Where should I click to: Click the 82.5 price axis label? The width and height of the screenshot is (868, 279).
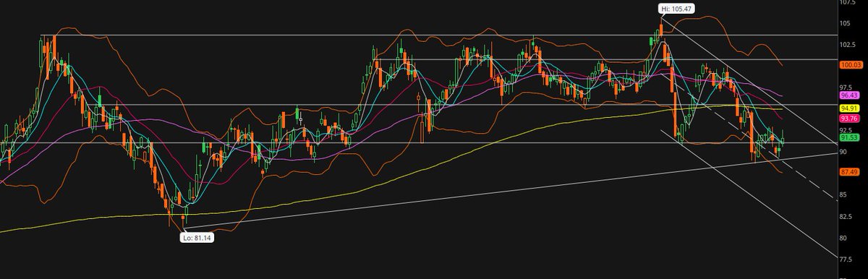[846, 216]
